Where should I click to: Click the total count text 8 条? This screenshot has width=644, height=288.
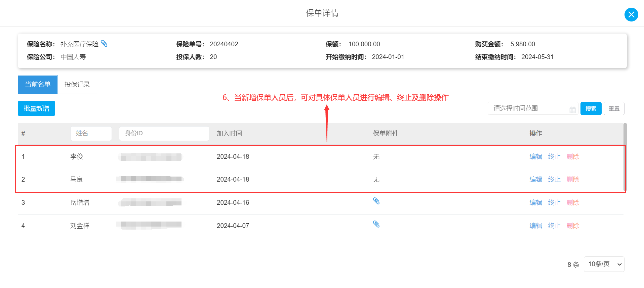coord(573,265)
